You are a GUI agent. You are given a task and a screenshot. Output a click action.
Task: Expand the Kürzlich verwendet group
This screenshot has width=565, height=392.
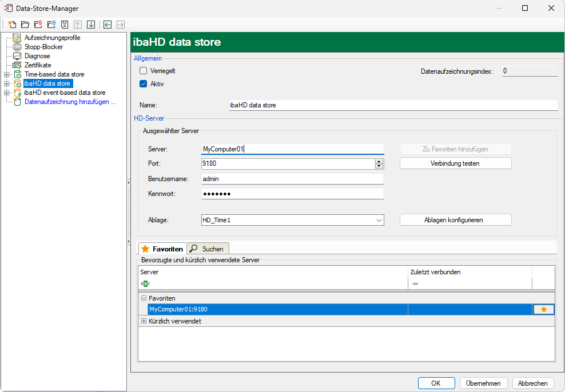click(144, 321)
